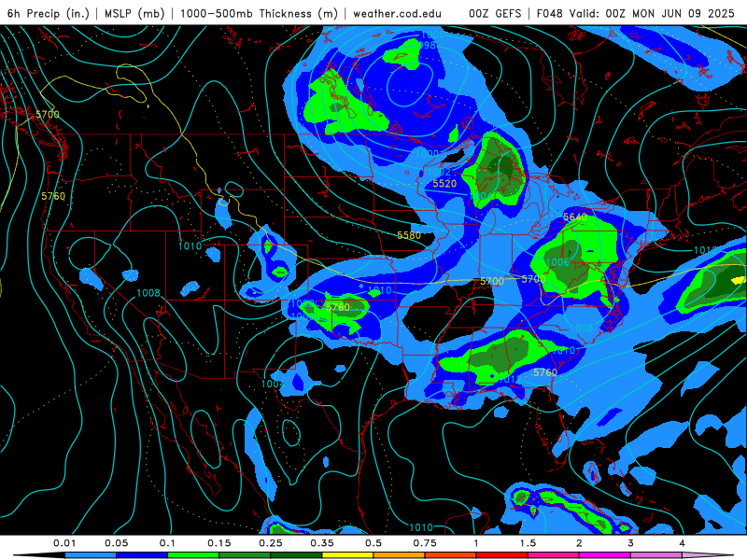Click the 5640 thickness contour label
The image size is (747, 560).
575,217
